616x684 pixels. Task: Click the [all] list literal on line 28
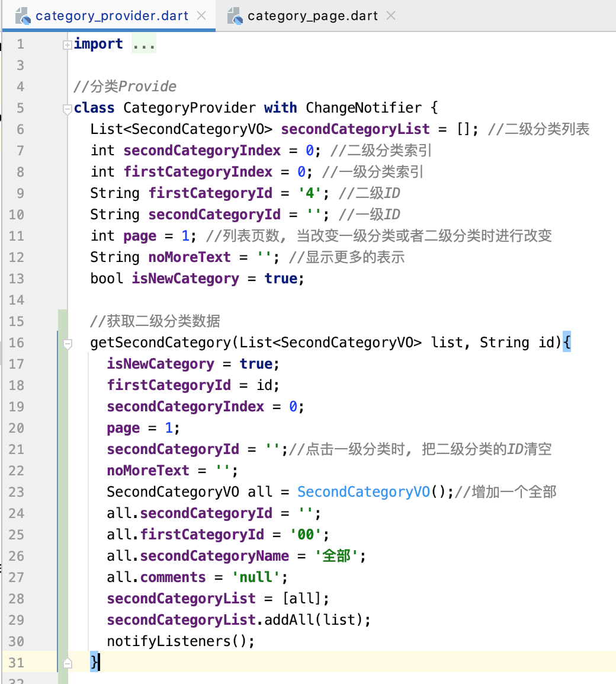tap(301, 599)
